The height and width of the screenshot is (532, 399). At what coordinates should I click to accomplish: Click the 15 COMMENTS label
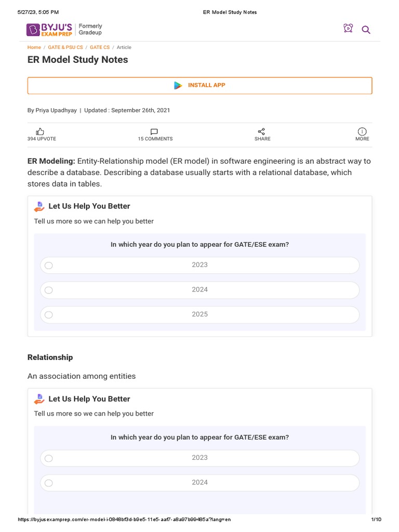click(155, 139)
